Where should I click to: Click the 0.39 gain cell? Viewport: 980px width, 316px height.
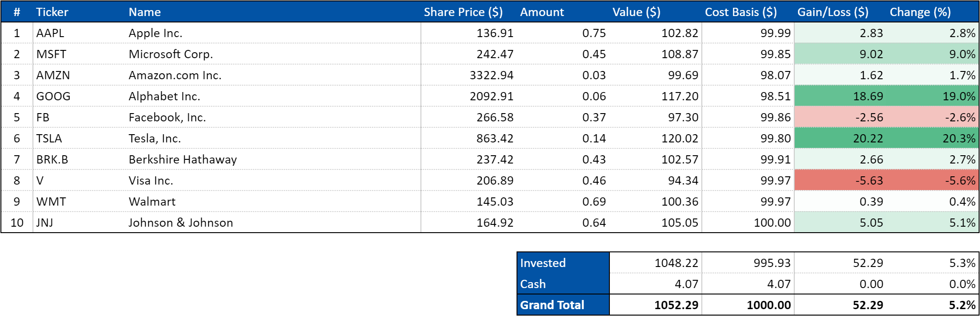[840, 202]
